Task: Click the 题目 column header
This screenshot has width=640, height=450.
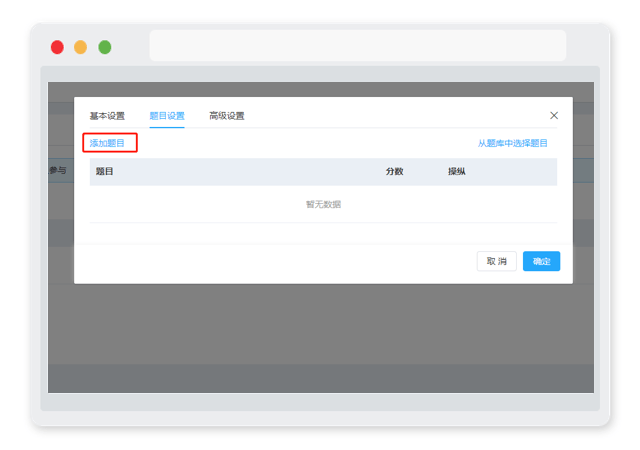Action: tap(104, 172)
